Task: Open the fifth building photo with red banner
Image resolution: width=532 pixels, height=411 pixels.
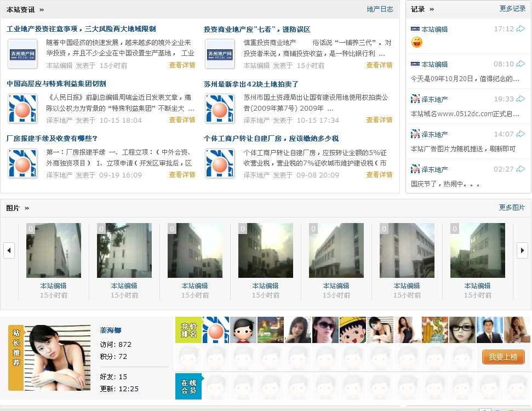Action: (336, 250)
